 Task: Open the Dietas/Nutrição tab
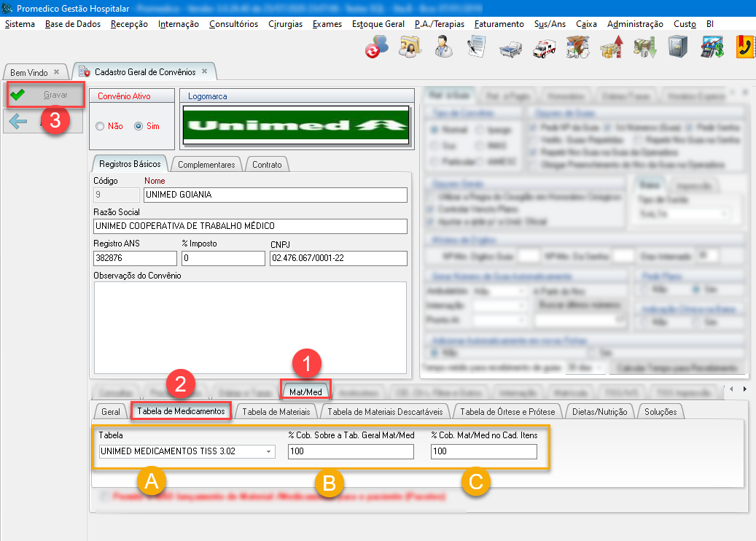tap(599, 412)
